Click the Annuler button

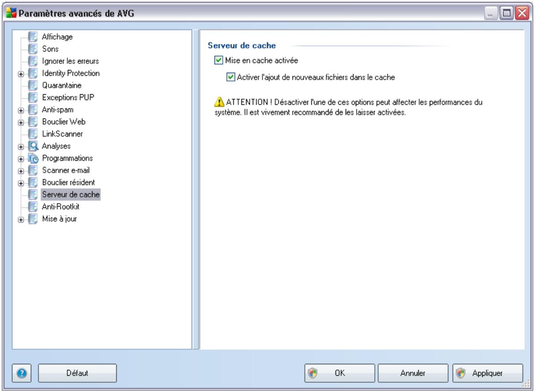413,373
